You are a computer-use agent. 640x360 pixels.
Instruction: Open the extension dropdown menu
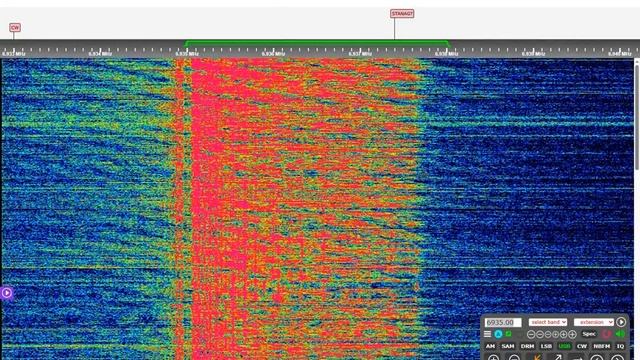click(594, 322)
